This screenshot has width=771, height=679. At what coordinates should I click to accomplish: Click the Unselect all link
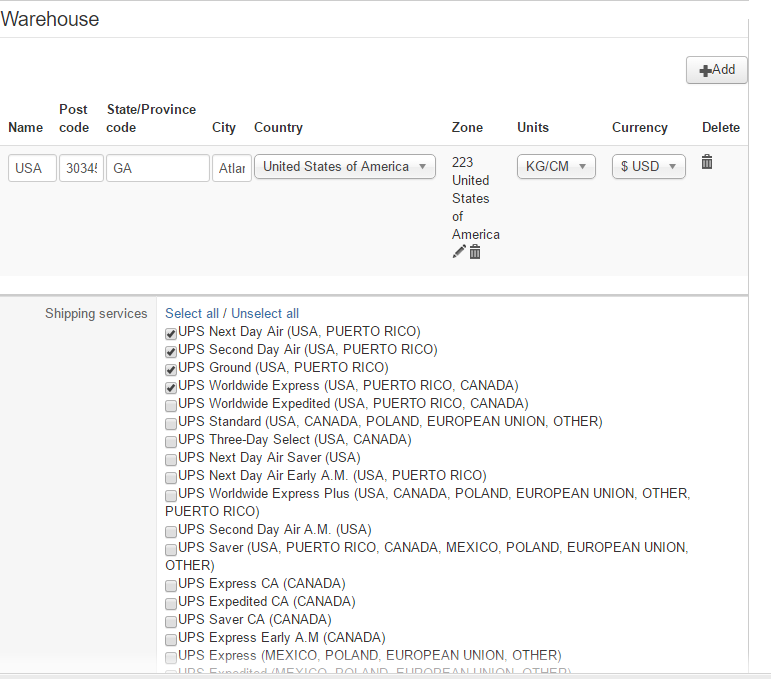click(x=265, y=314)
